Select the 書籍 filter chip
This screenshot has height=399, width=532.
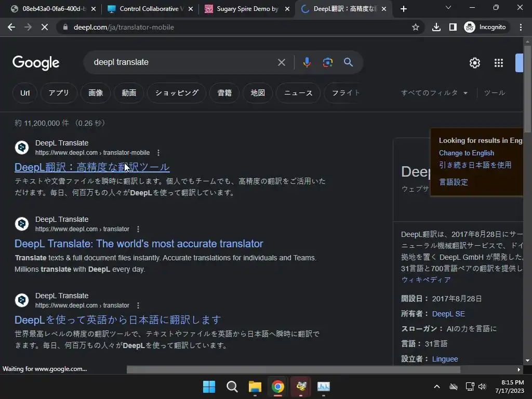pos(224,93)
